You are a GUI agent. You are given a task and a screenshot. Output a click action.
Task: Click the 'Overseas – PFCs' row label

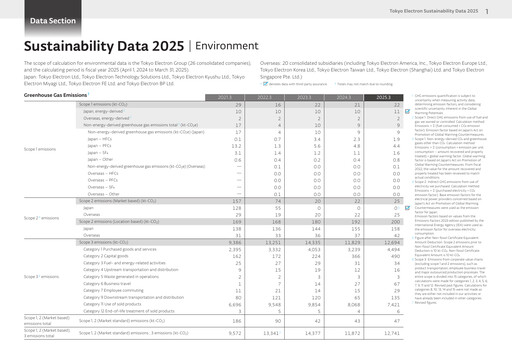click(103, 180)
